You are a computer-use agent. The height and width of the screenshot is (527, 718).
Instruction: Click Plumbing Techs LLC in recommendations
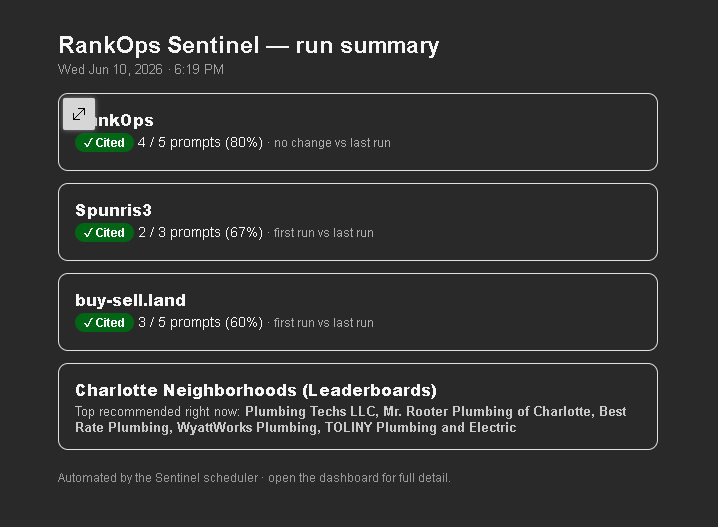(310, 412)
